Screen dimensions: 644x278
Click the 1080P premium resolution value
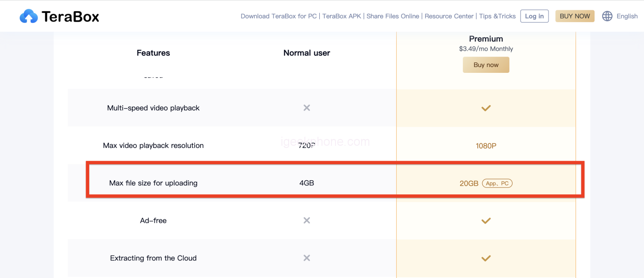[486, 146]
